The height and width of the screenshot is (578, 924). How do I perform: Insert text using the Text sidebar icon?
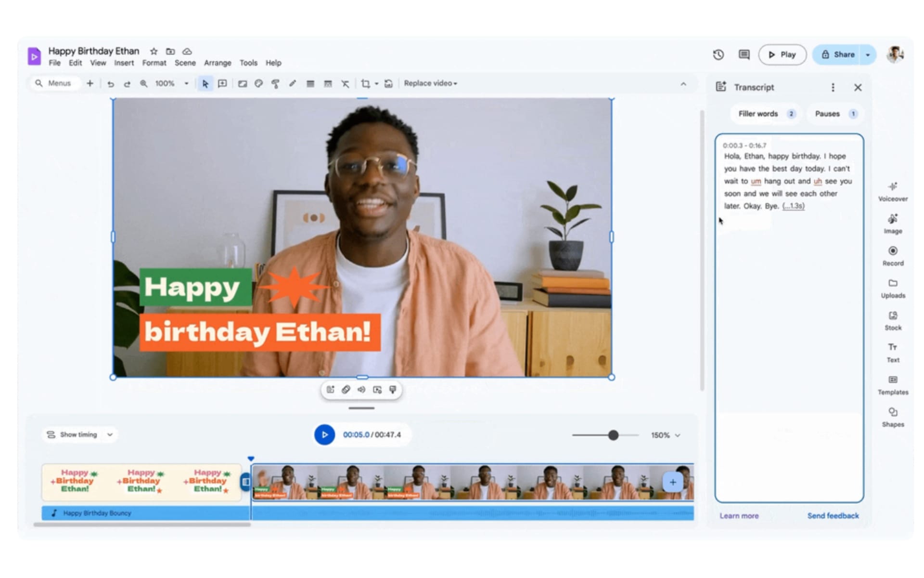point(893,352)
